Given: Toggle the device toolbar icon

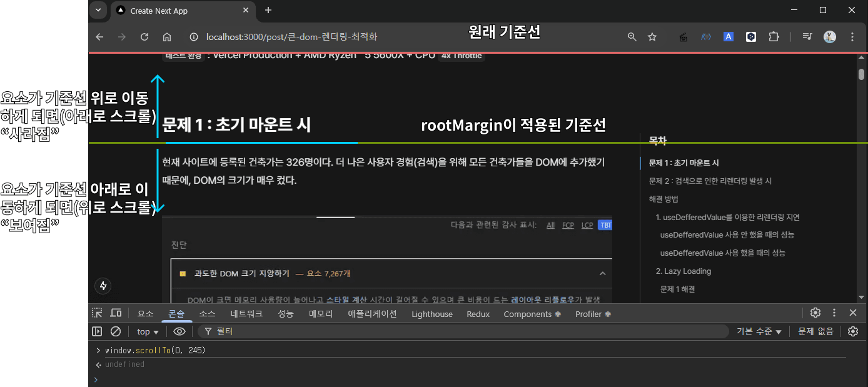Looking at the screenshot, I should pyautogui.click(x=116, y=313).
